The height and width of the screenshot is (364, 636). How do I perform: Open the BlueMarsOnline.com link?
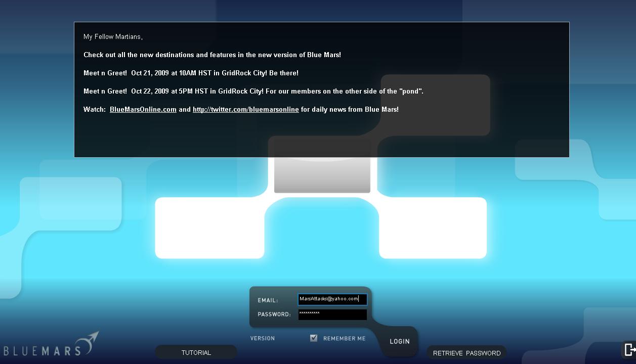click(143, 109)
